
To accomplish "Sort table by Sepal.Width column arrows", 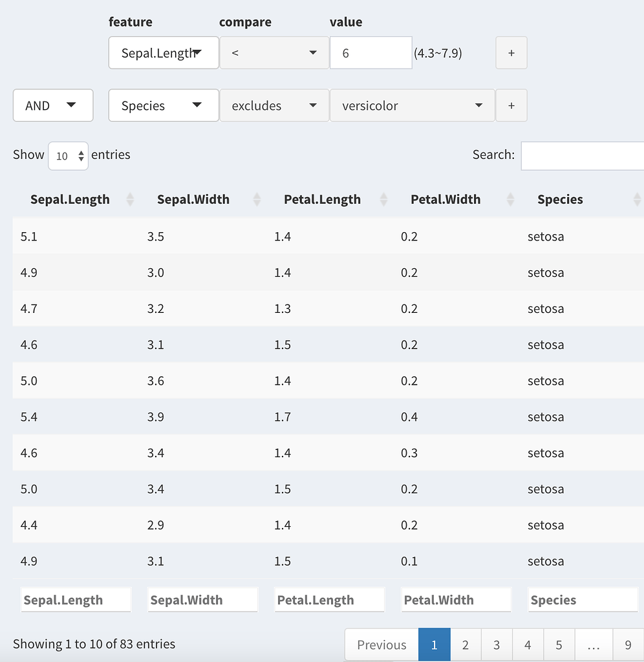I will coord(257,199).
